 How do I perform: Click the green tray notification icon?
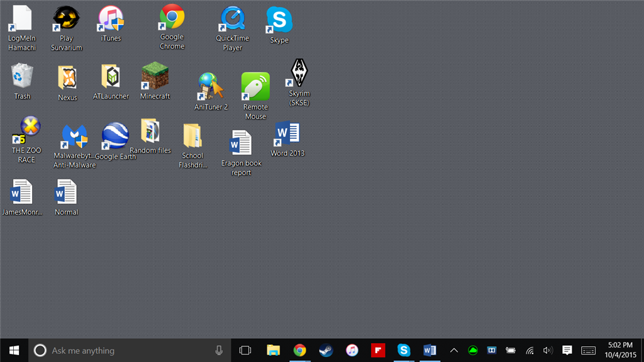click(473, 351)
